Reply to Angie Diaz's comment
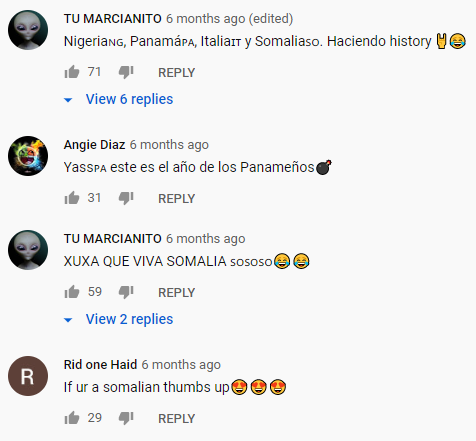This screenshot has width=476, height=441. [x=176, y=198]
